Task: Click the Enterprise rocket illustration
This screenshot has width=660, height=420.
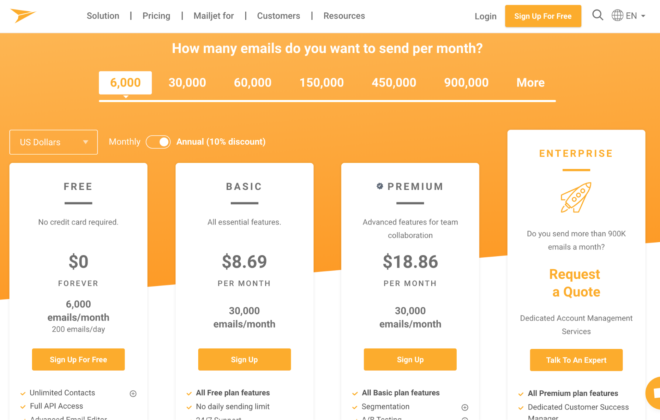Action: pyautogui.click(x=576, y=197)
